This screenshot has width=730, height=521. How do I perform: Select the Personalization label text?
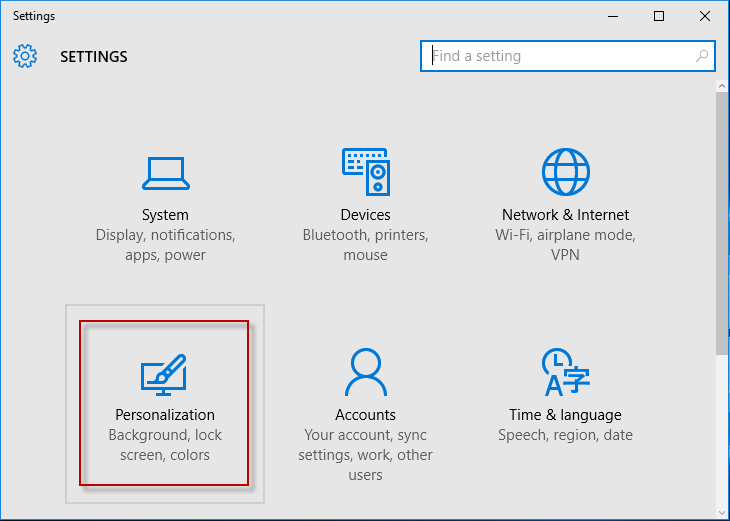click(x=165, y=414)
